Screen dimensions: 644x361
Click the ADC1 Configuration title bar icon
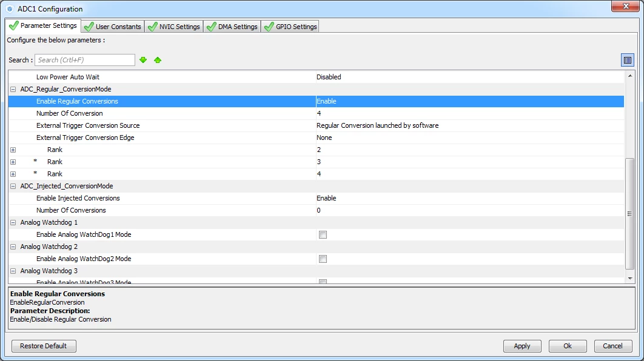click(x=10, y=8)
